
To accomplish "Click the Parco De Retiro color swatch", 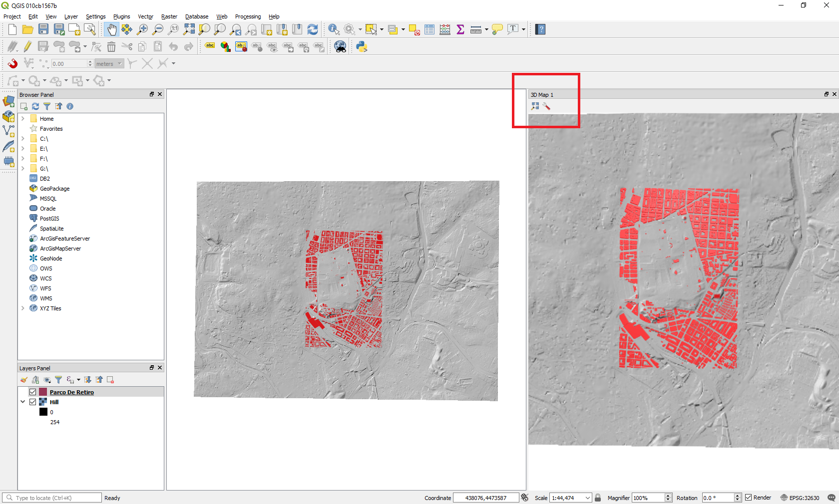I will (43, 392).
